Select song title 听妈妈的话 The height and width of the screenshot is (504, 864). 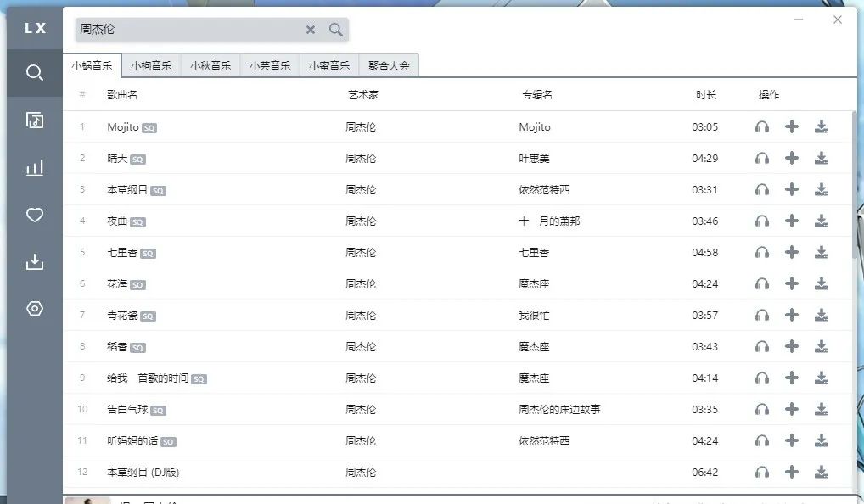coord(132,440)
